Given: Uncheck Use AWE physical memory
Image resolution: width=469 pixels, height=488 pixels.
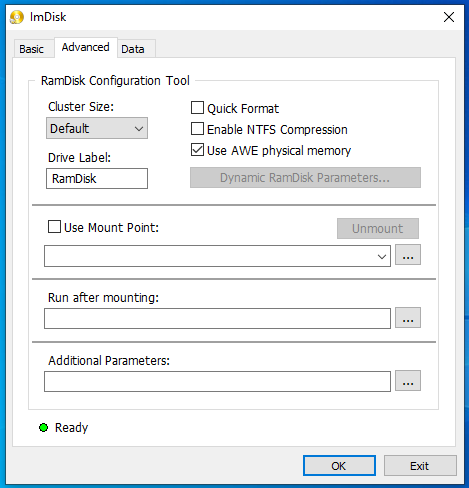Looking at the screenshot, I should (x=197, y=150).
